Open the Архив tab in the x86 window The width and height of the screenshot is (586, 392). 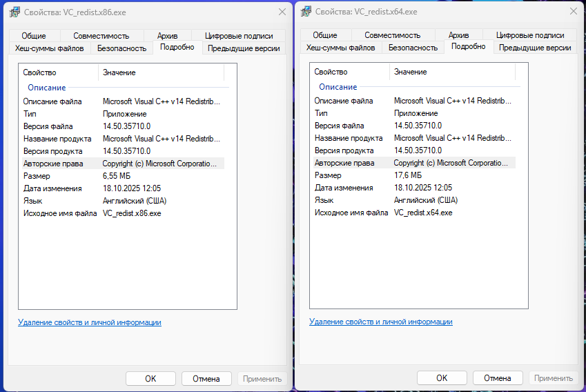tap(167, 36)
